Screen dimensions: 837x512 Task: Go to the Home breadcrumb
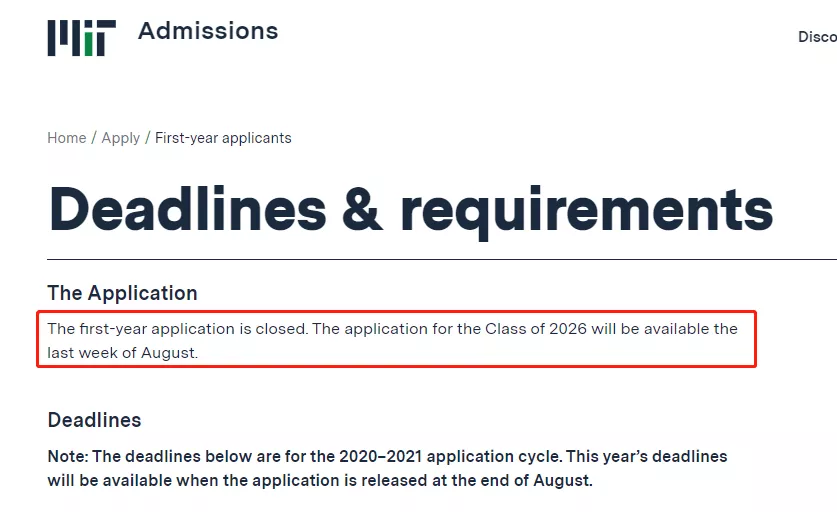(67, 138)
